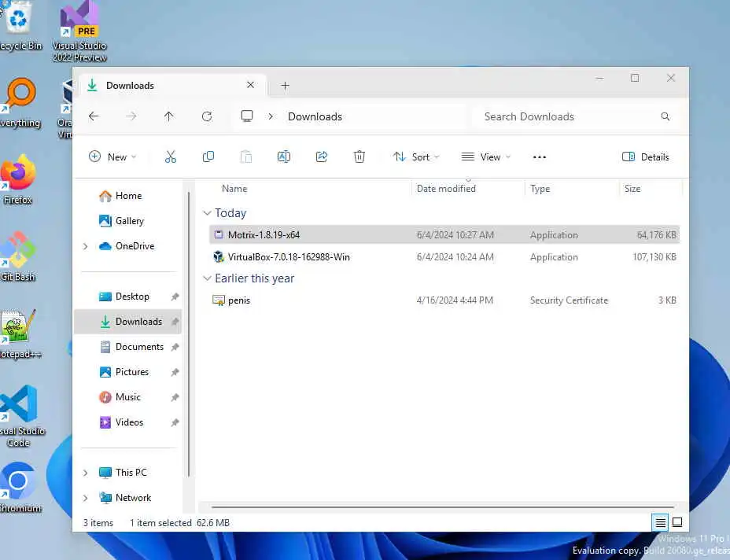
Task: Select Downloads in the navigation pane
Action: [x=128, y=322]
